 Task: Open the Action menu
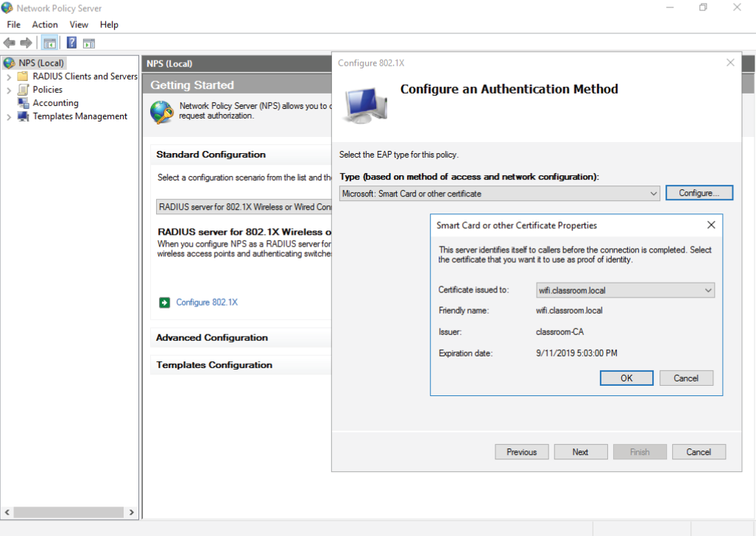coord(45,24)
